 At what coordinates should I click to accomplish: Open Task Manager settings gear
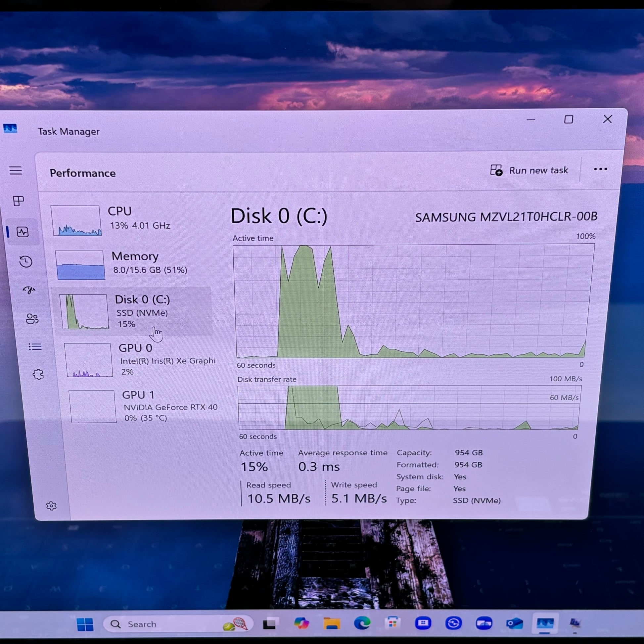point(51,506)
